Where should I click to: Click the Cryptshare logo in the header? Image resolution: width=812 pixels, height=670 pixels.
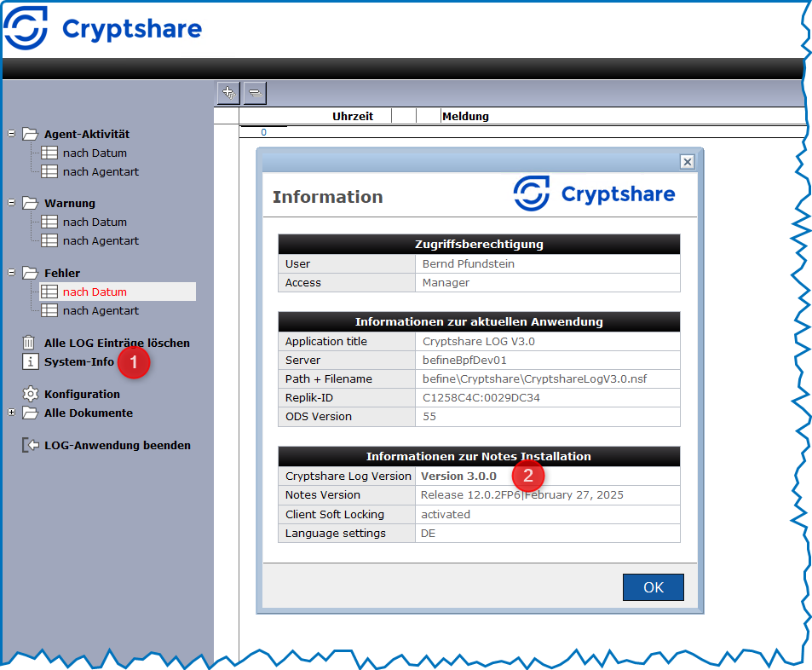(x=103, y=29)
